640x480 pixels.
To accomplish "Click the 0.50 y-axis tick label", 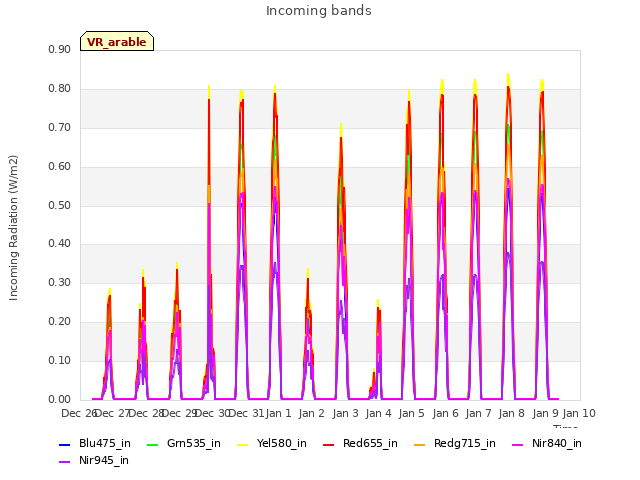I will click(x=60, y=205).
